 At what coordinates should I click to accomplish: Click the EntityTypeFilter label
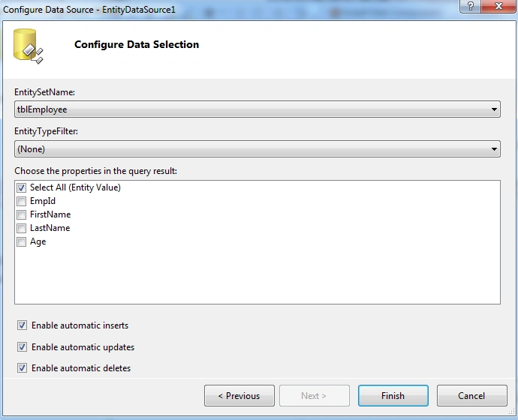[47, 131]
